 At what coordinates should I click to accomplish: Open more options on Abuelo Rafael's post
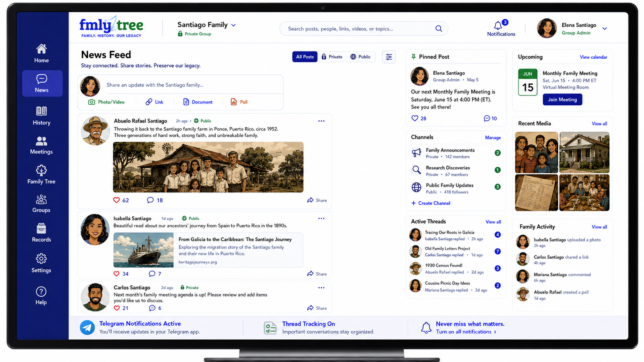click(321, 121)
